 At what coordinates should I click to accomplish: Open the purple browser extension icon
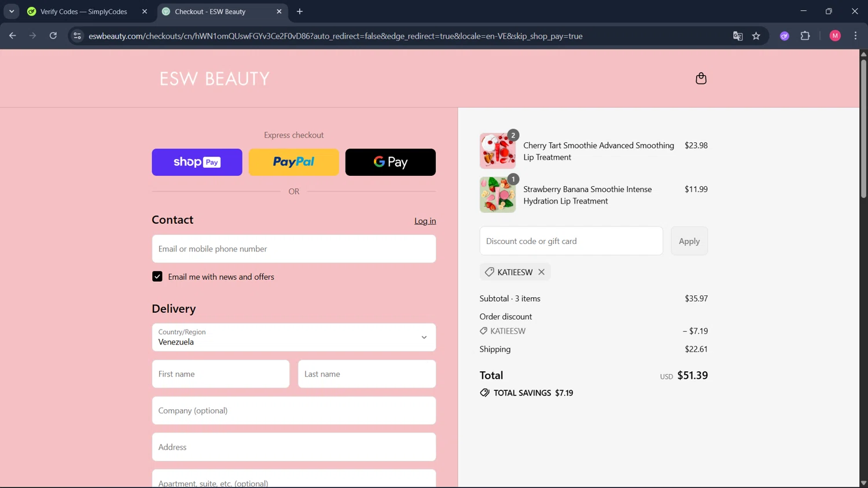(x=784, y=36)
